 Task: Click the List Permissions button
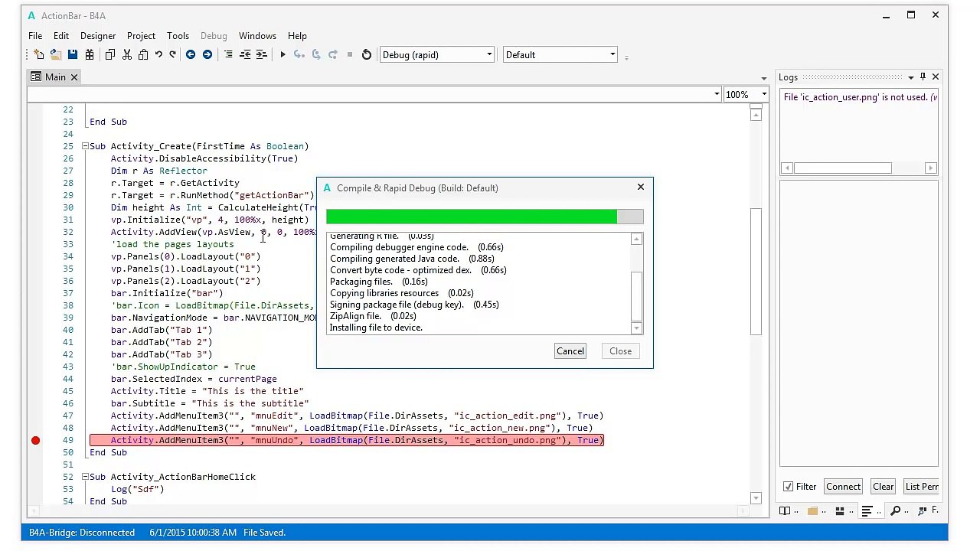[921, 487]
